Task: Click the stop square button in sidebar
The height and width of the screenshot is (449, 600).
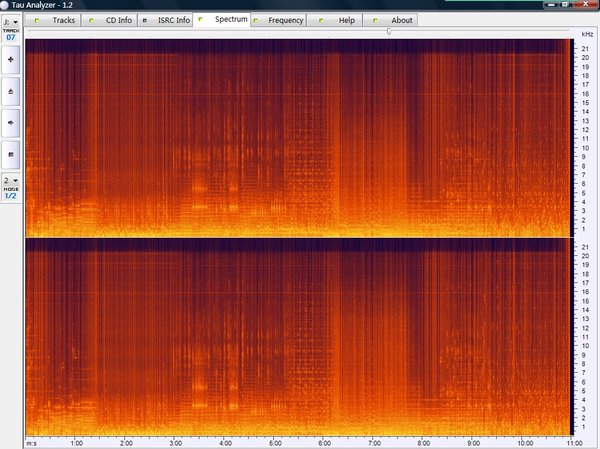Action: (x=11, y=155)
